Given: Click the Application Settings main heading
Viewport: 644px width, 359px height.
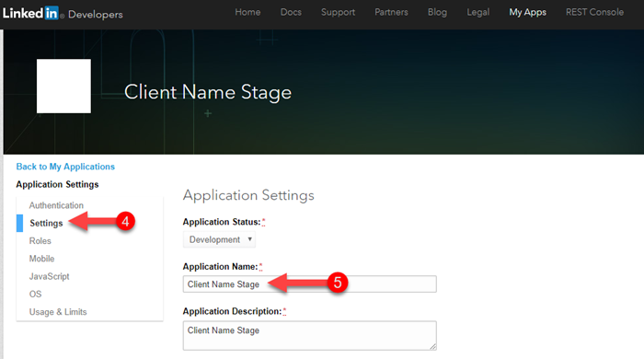Looking at the screenshot, I should 248,195.
